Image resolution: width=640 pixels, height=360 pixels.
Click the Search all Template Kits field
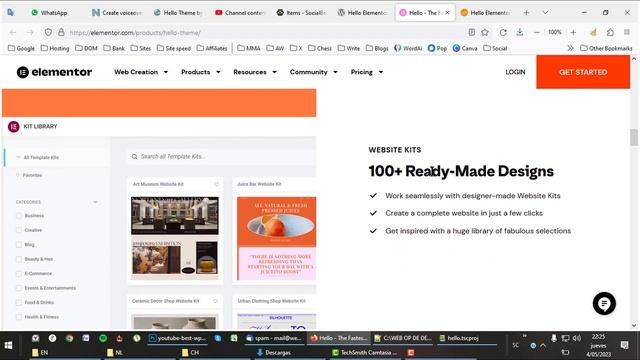(x=221, y=156)
